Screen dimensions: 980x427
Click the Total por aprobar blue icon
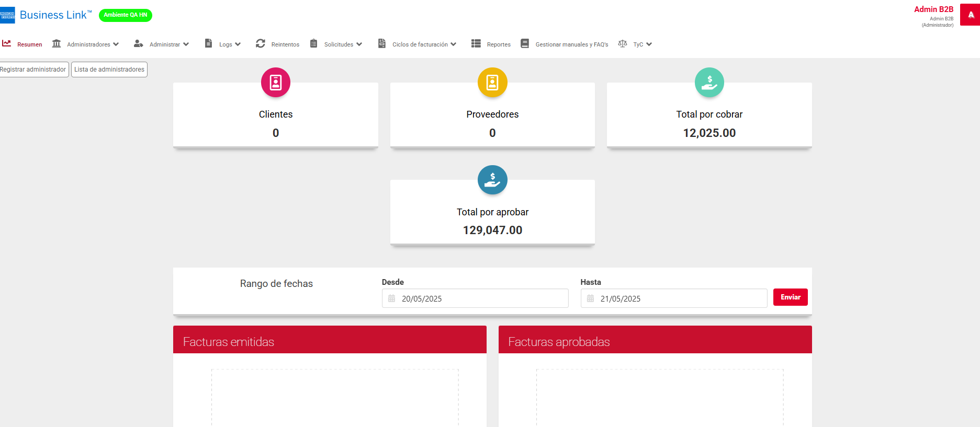click(x=492, y=180)
